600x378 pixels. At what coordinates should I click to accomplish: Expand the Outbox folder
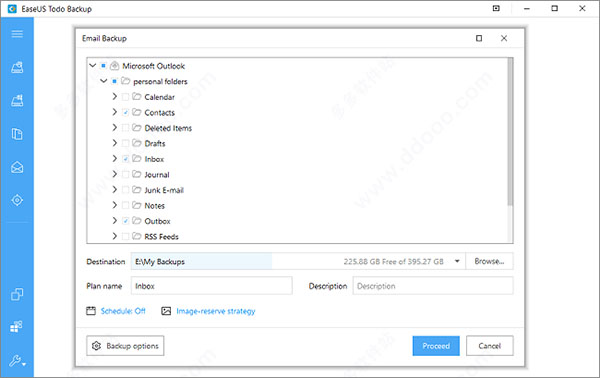coord(114,220)
